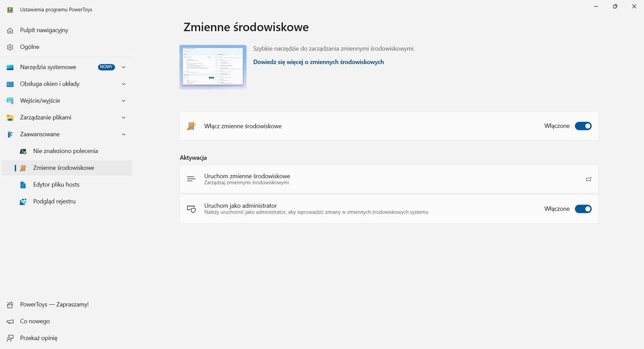
Task: Click the 'Należy uruchomić jako administrator' description text
Action: point(316,213)
